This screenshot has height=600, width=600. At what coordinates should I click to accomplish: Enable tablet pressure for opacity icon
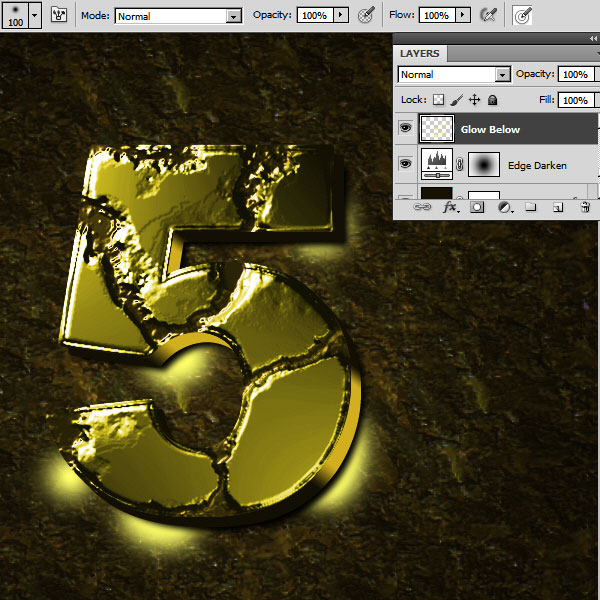(366, 16)
